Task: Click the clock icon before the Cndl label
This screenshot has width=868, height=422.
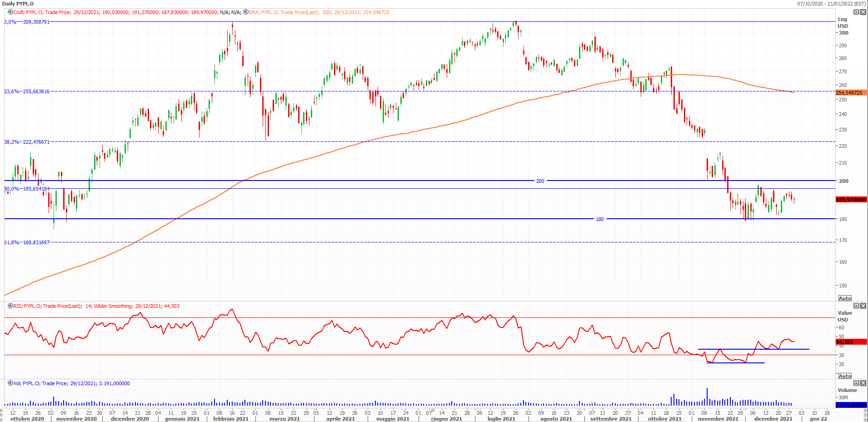Action: point(10,12)
